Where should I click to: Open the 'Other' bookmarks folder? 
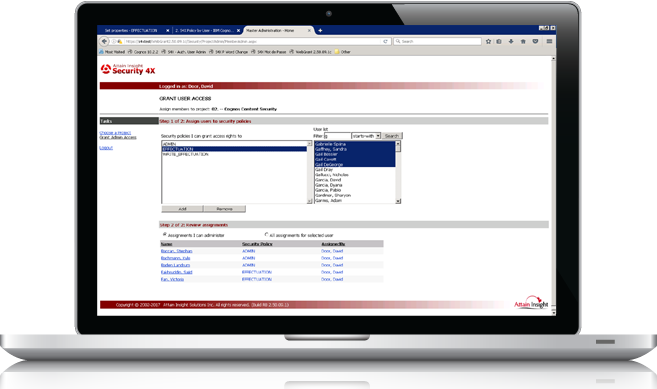click(342, 52)
